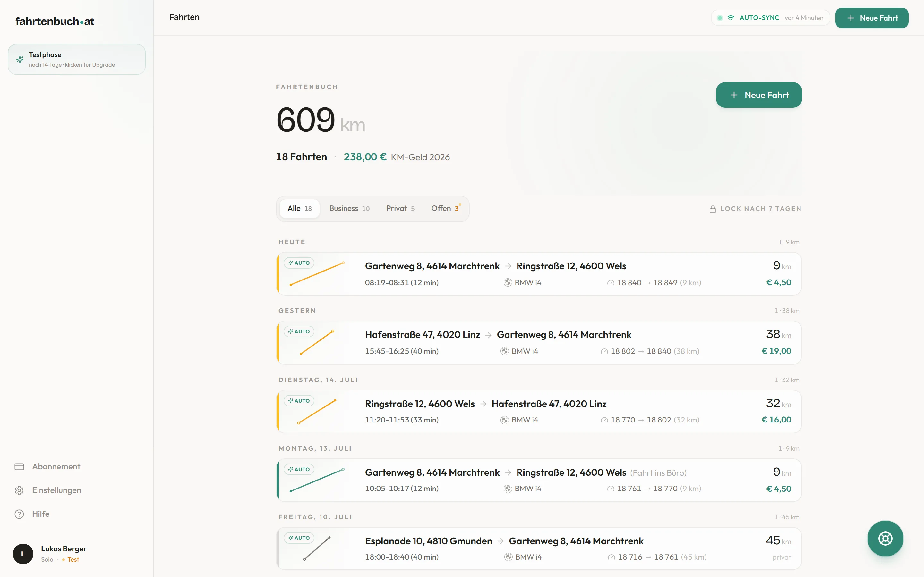Open the trip labeled Fahrt ins Büro
Screen dimensions: 924x577
(x=538, y=480)
